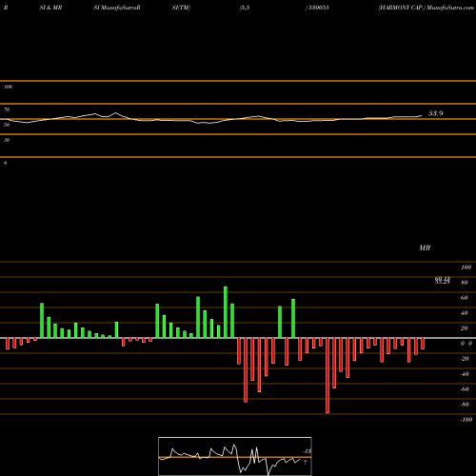Click the -60 label on MR axis

point(465,389)
